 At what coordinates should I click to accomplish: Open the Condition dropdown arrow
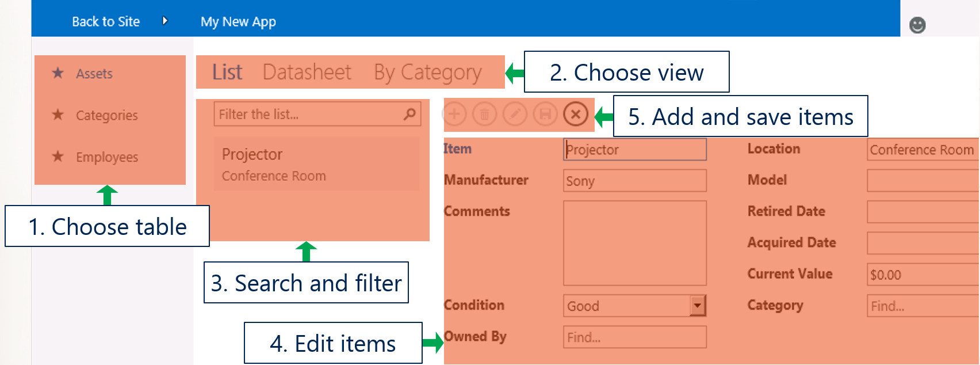click(x=698, y=306)
